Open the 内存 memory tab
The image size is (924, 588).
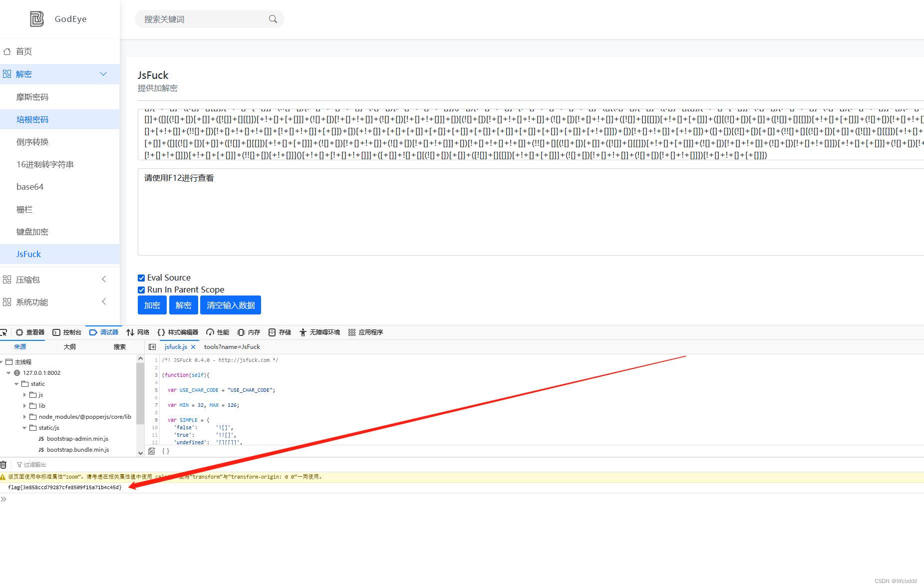pos(249,332)
